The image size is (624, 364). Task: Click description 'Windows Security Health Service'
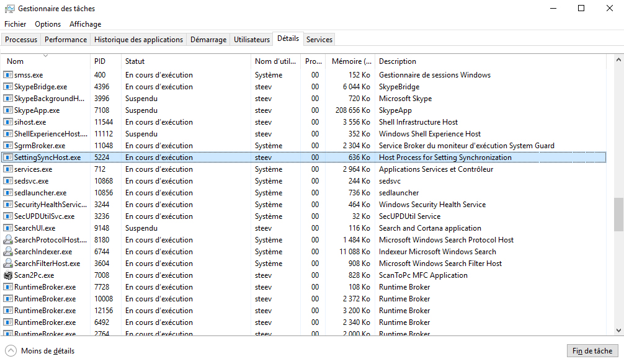point(432,205)
